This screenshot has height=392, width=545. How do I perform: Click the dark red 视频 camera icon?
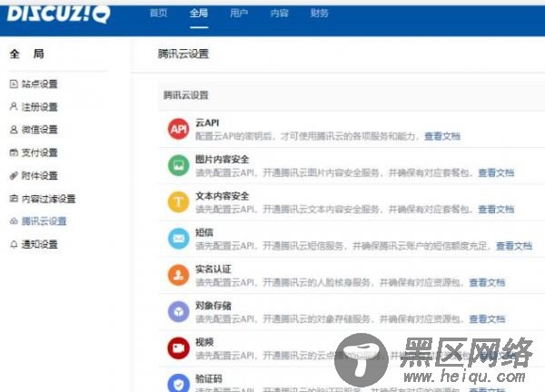click(x=179, y=348)
